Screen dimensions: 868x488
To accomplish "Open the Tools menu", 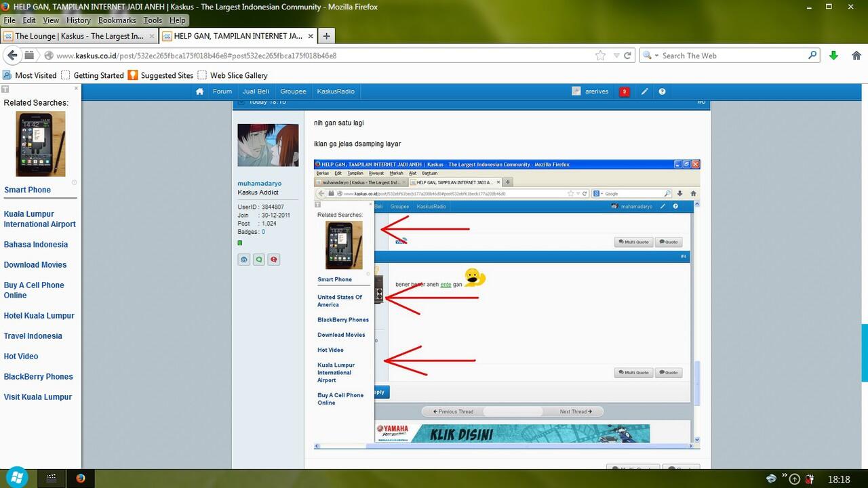I will pos(153,20).
